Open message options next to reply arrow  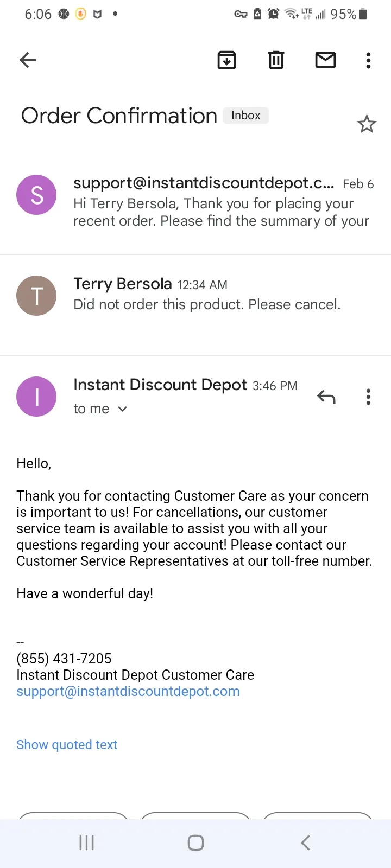[x=368, y=397]
